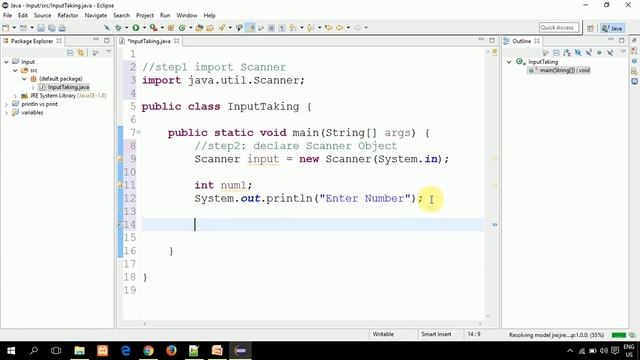640x360 pixels.
Task: Toggle Link with Editor in Package Explorer
Action: (x=81, y=53)
